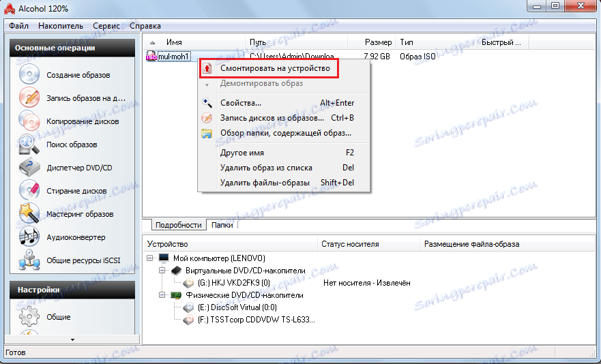Image resolution: width=601 pixels, height=364 pixels.
Task: Click the F: TSSTcorp drive icon
Action: click(x=188, y=320)
